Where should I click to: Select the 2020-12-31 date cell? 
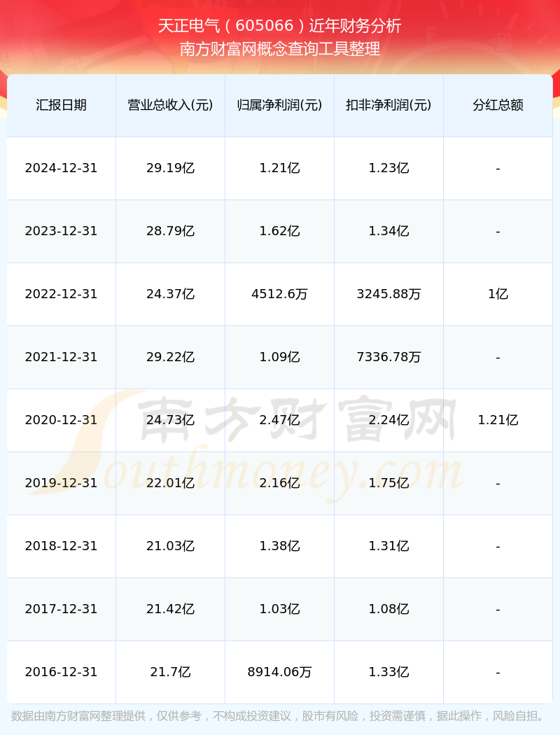click(x=62, y=420)
